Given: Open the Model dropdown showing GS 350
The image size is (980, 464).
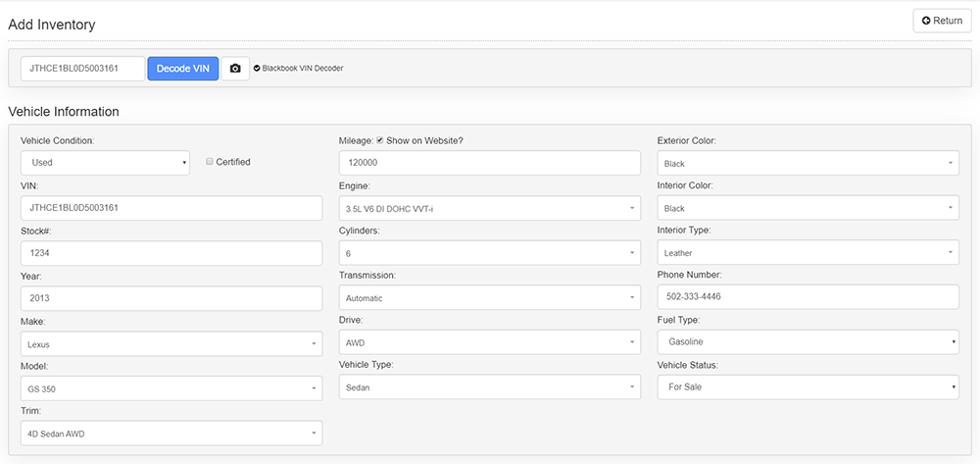Looking at the screenshot, I should (171, 388).
